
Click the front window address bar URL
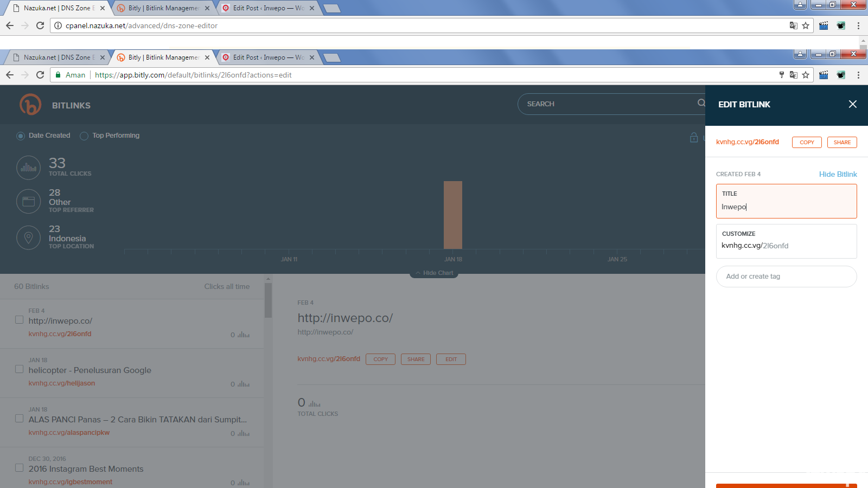coord(193,75)
